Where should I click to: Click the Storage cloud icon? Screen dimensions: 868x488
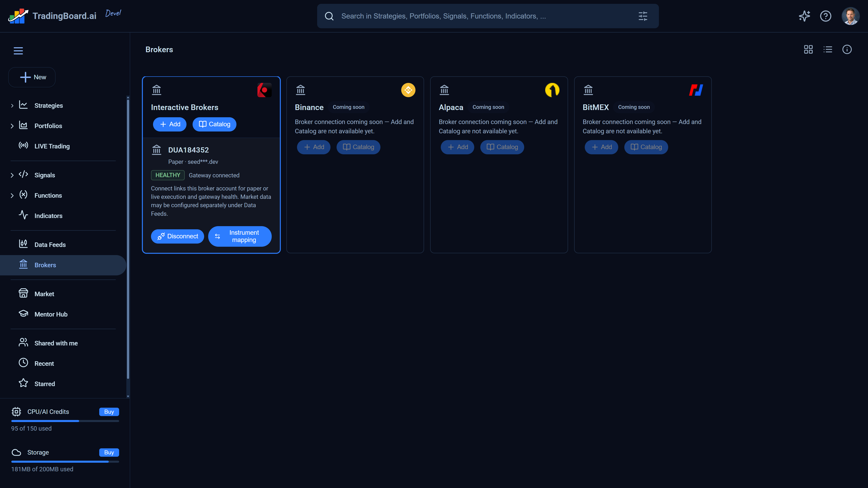click(x=16, y=453)
